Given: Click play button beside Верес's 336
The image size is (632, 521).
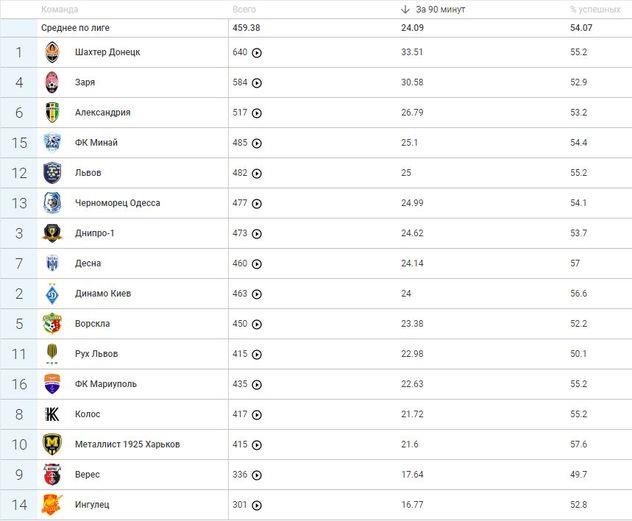Looking at the screenshot, I should 257,475.
